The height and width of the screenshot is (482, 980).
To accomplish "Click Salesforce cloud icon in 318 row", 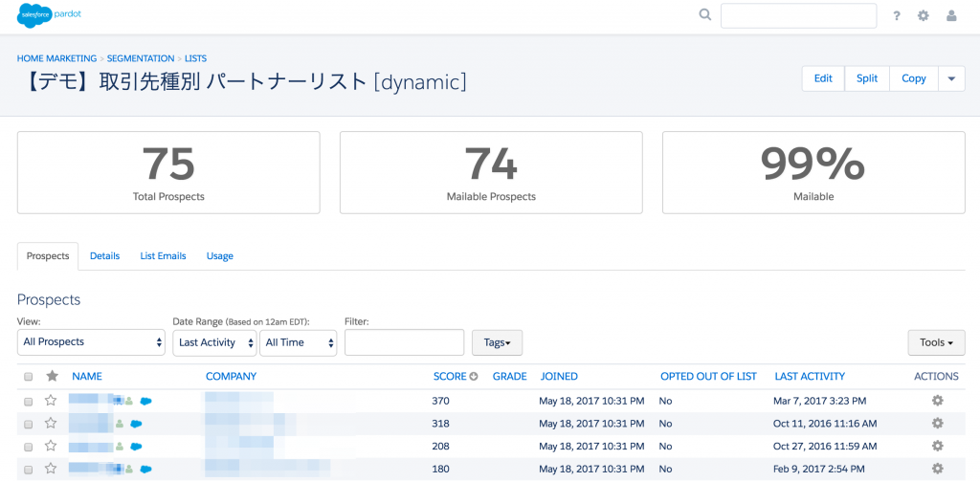I will pos(136,424).
